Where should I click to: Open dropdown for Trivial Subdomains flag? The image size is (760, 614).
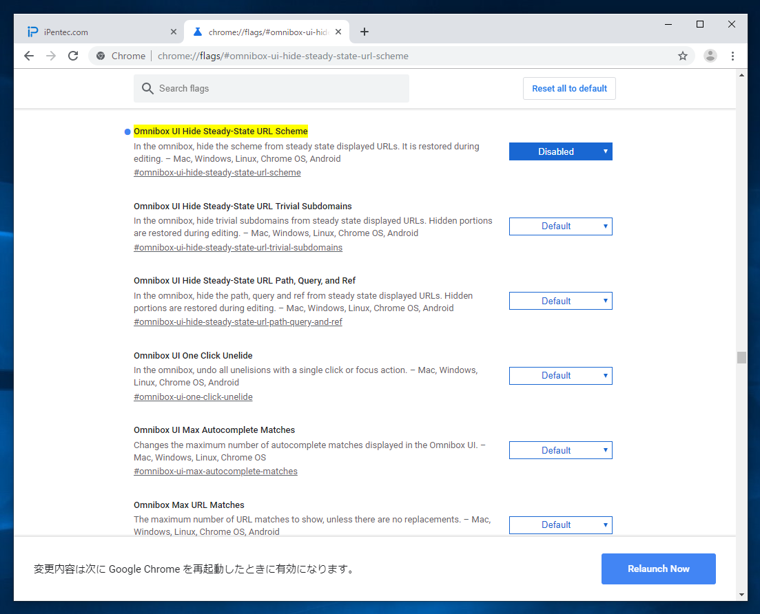tap(560, 226)
